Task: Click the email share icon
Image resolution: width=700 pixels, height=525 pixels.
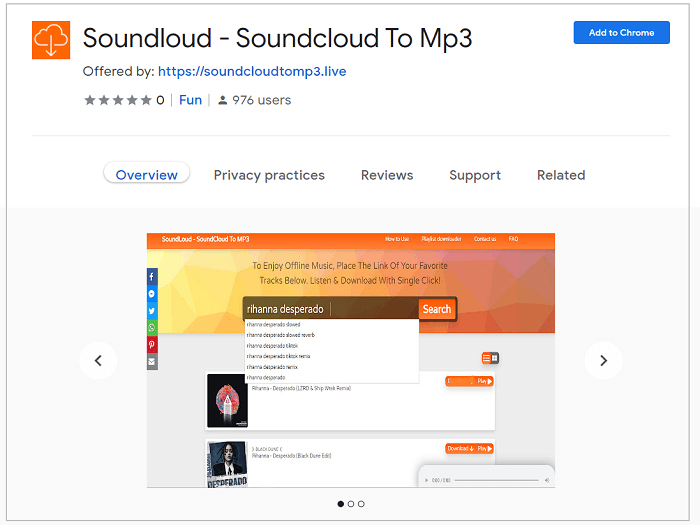Action: pyautogui.click(x=152, y=362)
